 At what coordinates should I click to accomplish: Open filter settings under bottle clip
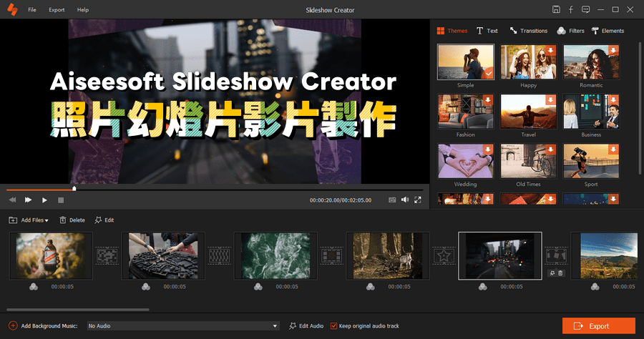[x=34, y=287]
